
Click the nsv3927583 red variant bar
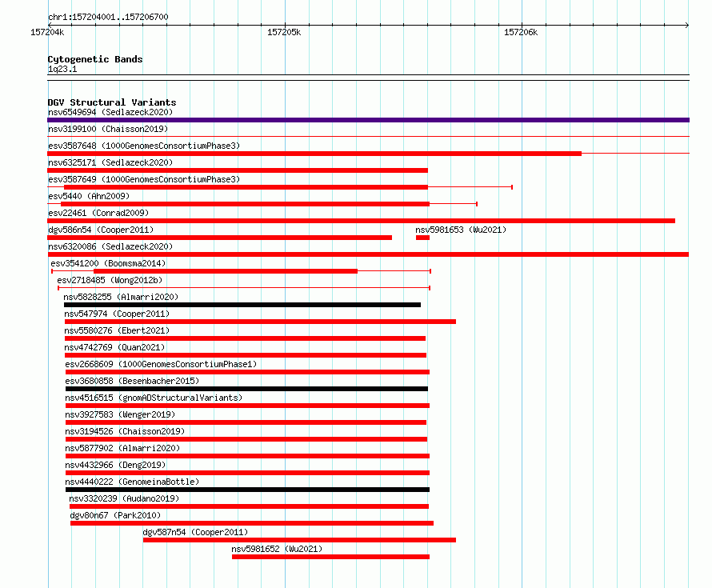click(x=246, y=422)
